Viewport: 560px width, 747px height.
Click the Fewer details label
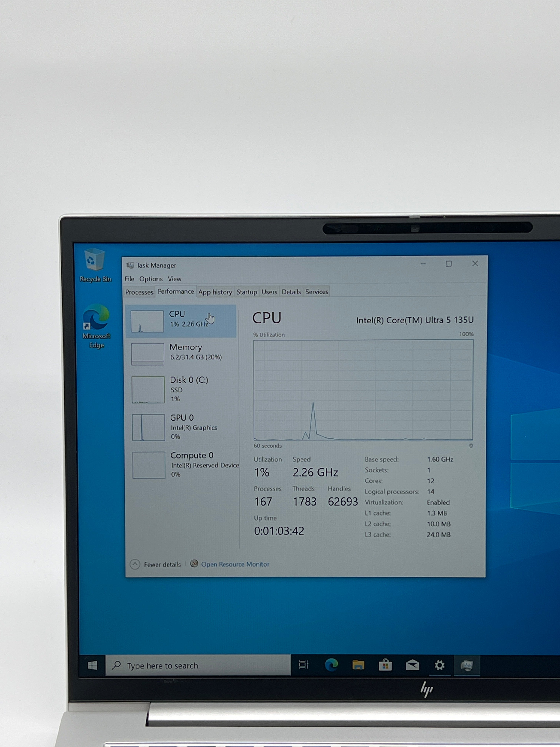[x=162, y=565]
